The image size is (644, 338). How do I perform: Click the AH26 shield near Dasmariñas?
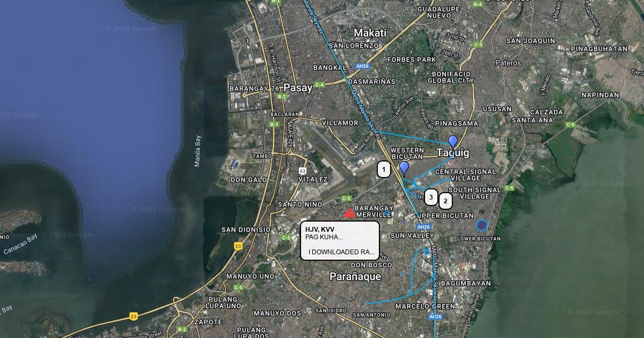point(362,66)
